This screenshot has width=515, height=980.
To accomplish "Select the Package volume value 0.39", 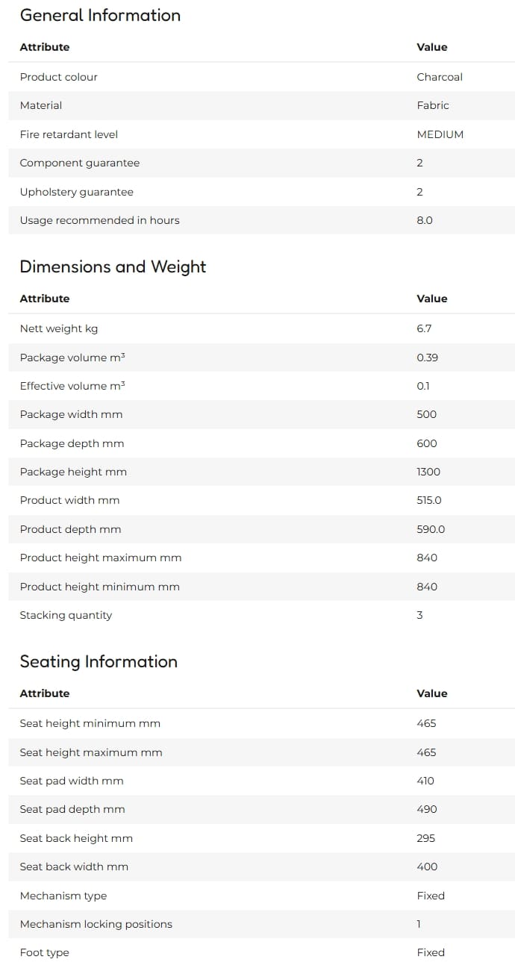I will point(428,358).
